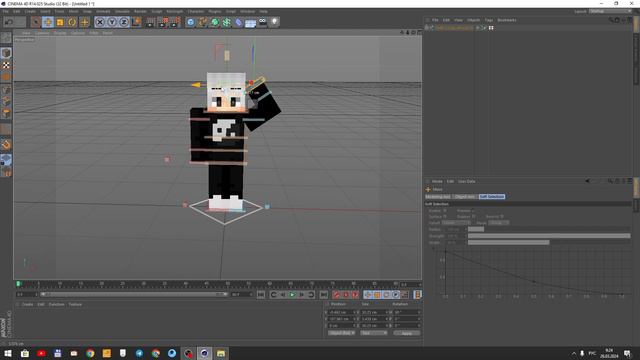Select the Rotate tool

pos(72,22)
